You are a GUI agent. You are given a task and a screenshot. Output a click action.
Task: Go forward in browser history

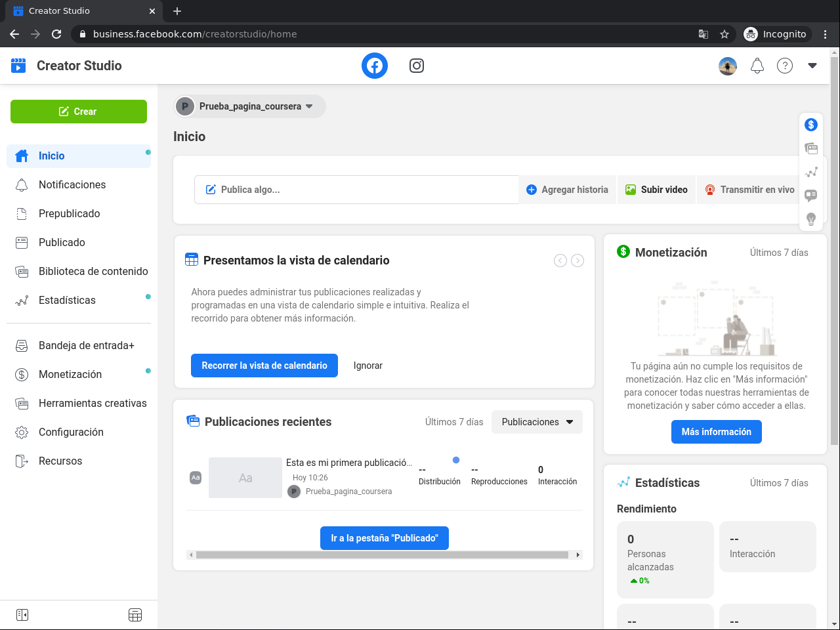tap(35, 34)
